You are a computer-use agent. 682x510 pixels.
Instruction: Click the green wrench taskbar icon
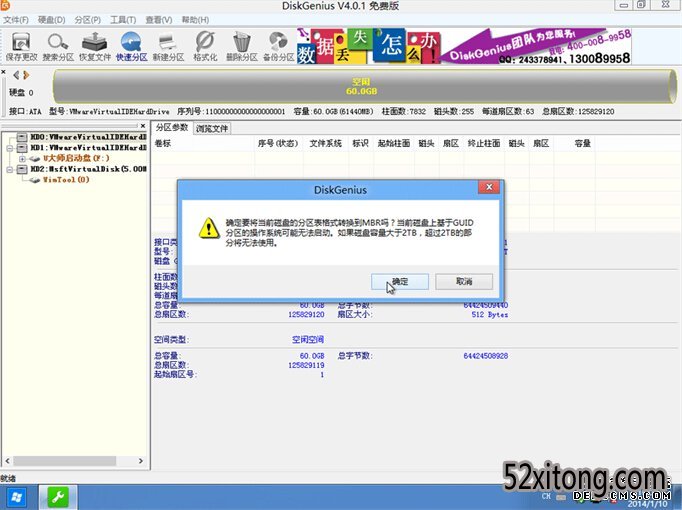click(58, 497)
